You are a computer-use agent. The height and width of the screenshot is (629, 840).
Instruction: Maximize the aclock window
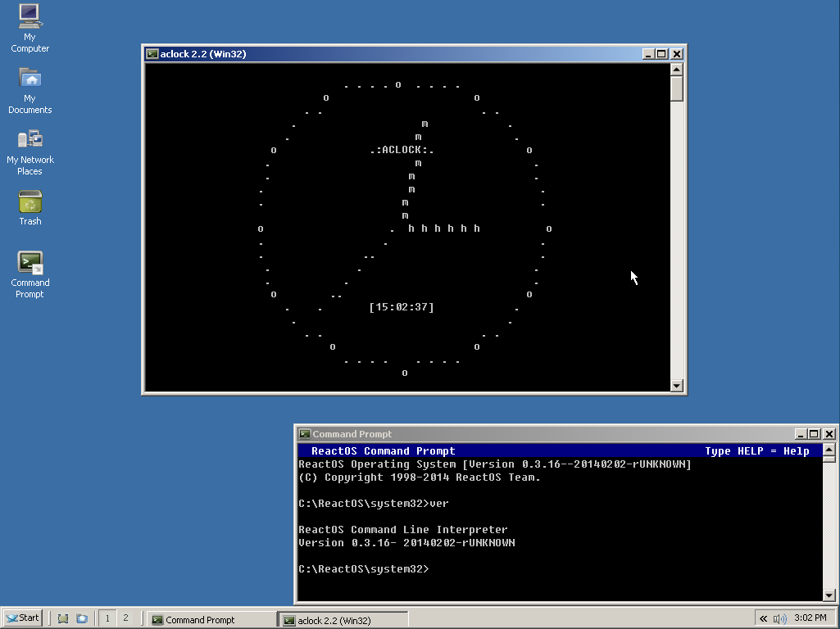click(x=661, y=54)
